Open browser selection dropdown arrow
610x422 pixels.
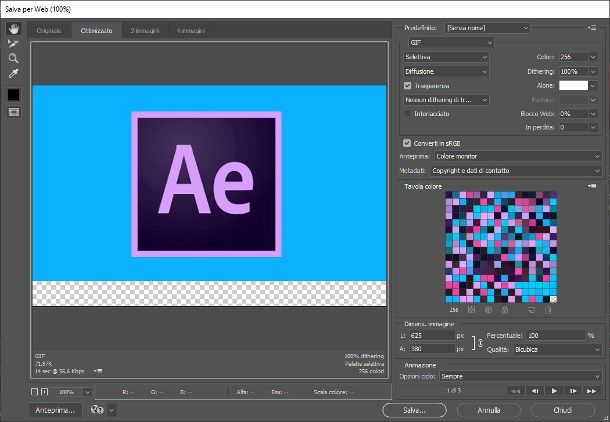[x=112, y=410]
